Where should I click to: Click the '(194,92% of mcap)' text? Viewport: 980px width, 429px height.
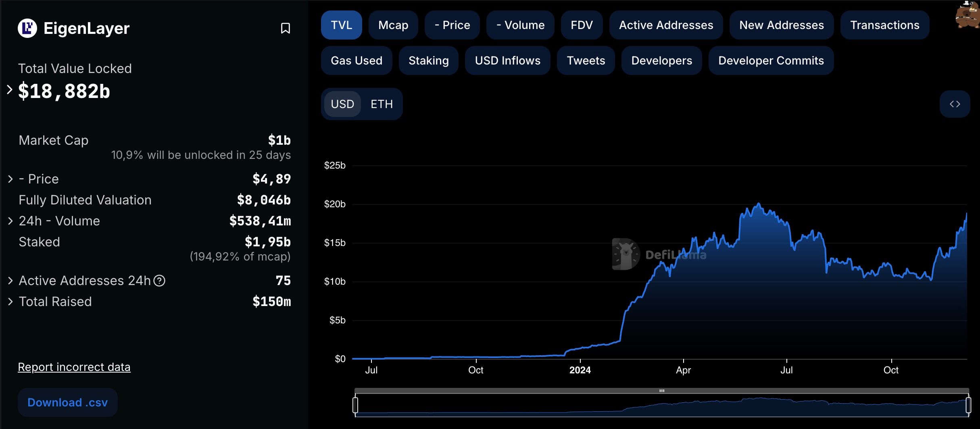click(240, 256)
